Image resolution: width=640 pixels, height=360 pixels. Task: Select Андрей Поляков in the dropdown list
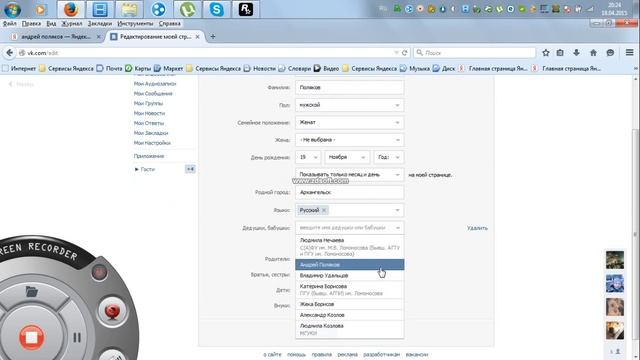click(350, 264)
